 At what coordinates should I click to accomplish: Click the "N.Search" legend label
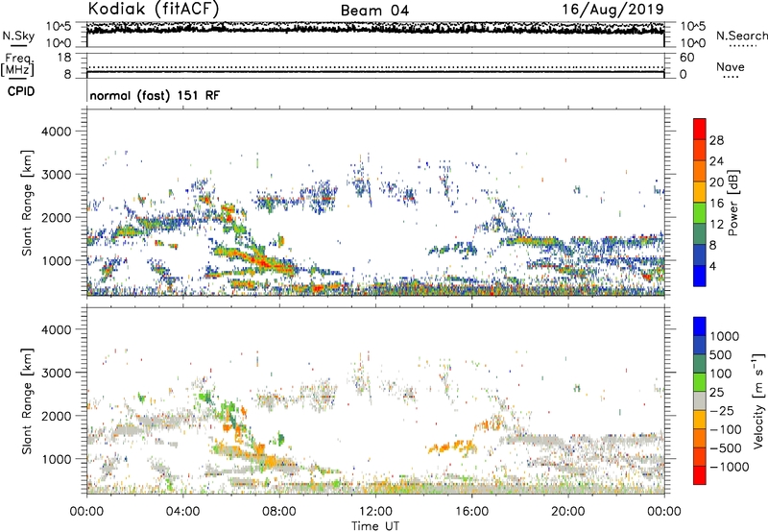pyautogui.click(x=741, y=36)
